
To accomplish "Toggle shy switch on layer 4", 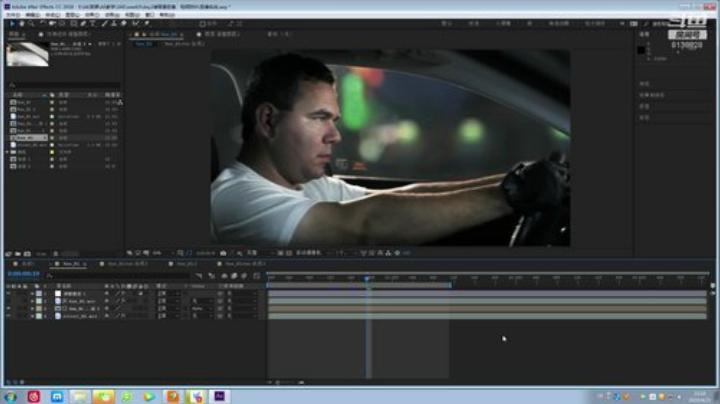I will tap(107, 316).
